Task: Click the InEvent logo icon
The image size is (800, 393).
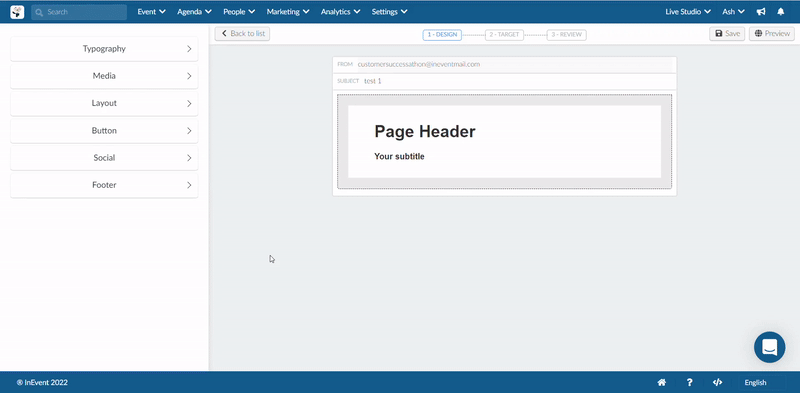Action: [17, 12]
